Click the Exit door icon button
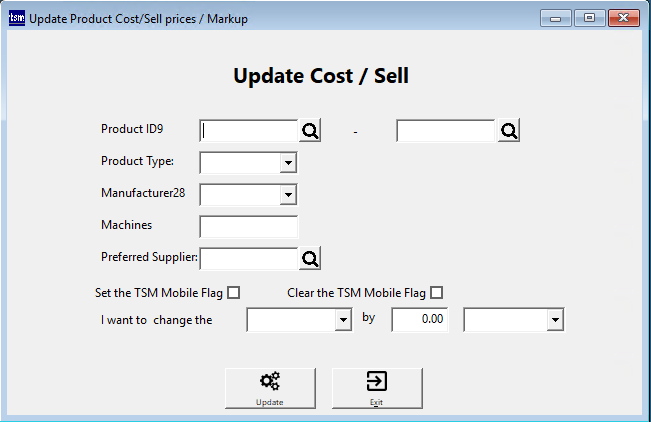The width and height of the screenshot is (651, 422). 377,387
